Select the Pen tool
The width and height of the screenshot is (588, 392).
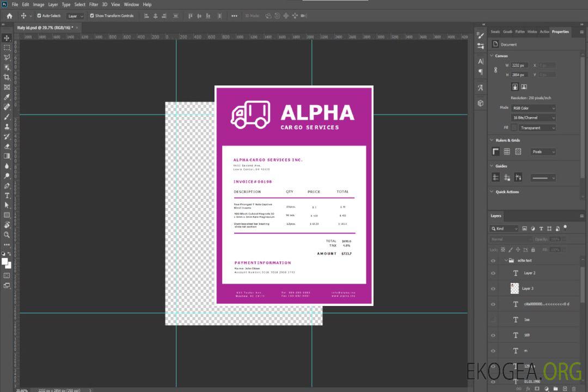7,186
